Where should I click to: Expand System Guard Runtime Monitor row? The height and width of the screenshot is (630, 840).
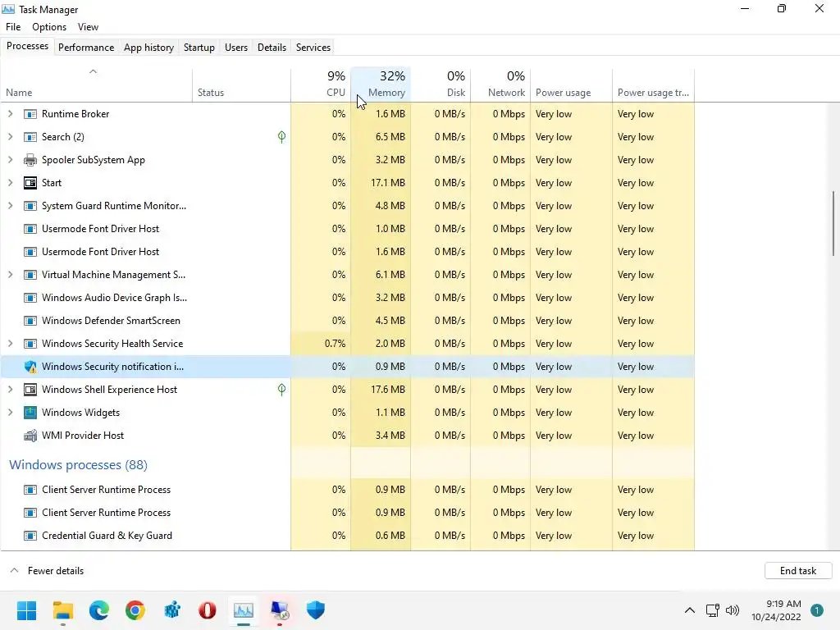(10, 206)
